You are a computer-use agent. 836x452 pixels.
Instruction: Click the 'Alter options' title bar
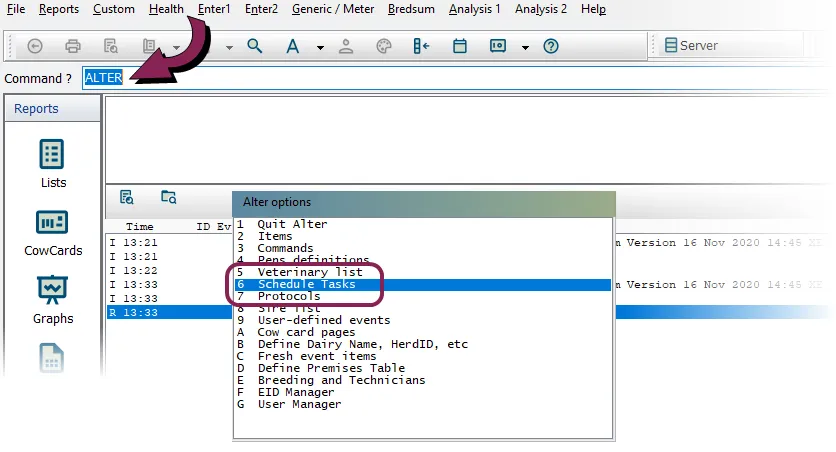[423, 203]
